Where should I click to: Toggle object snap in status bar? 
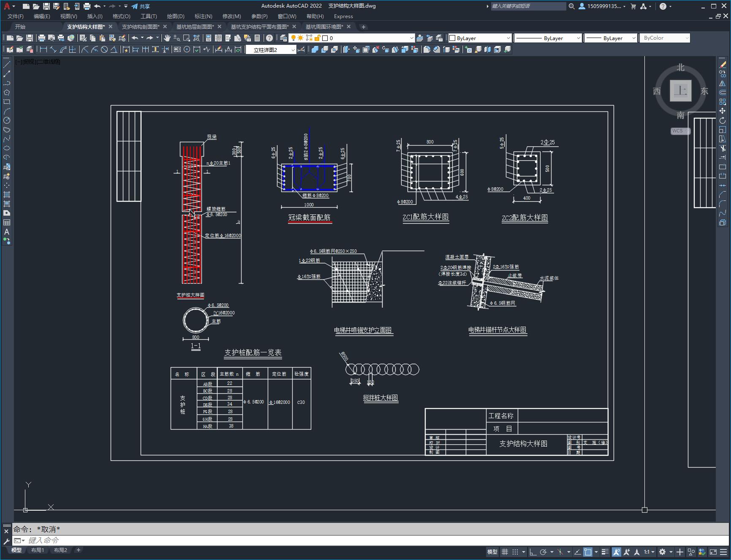tap(588, 552)
